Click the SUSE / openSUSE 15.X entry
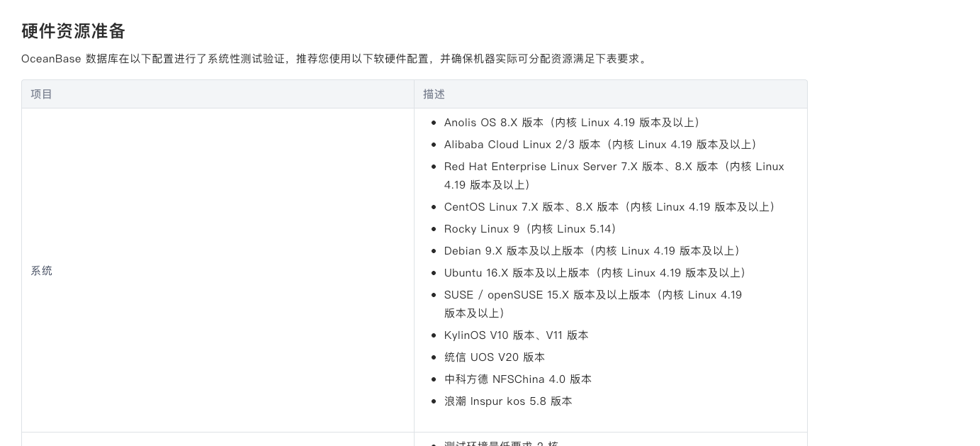This screenshot has width=980, height=446. (593, 304)
